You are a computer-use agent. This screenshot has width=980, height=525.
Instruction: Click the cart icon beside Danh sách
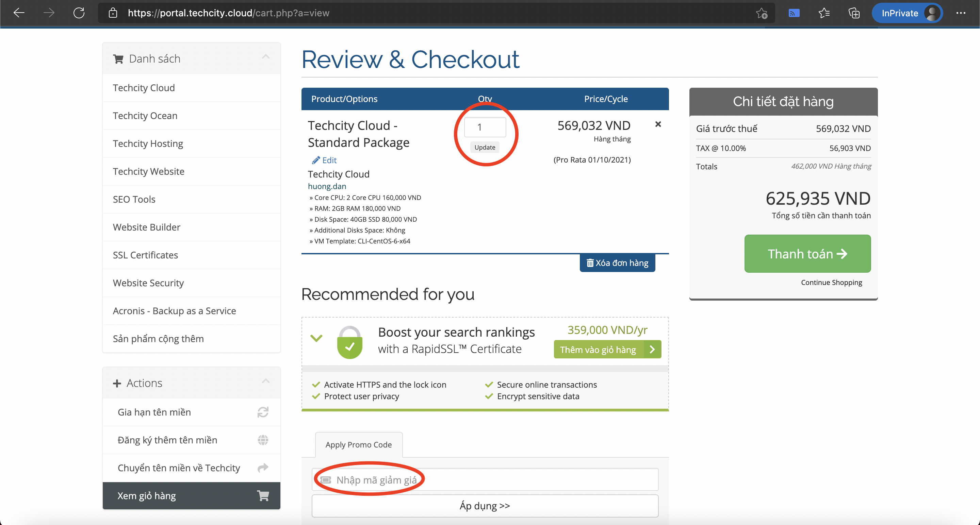(118, 59)
